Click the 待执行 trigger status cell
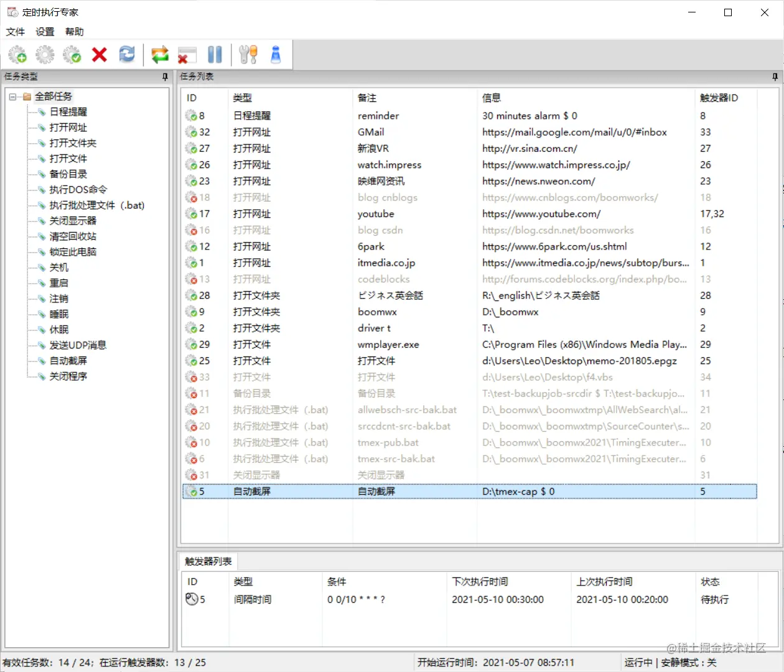This screenshot has width=784, height=672. click(x=714, y=599)
